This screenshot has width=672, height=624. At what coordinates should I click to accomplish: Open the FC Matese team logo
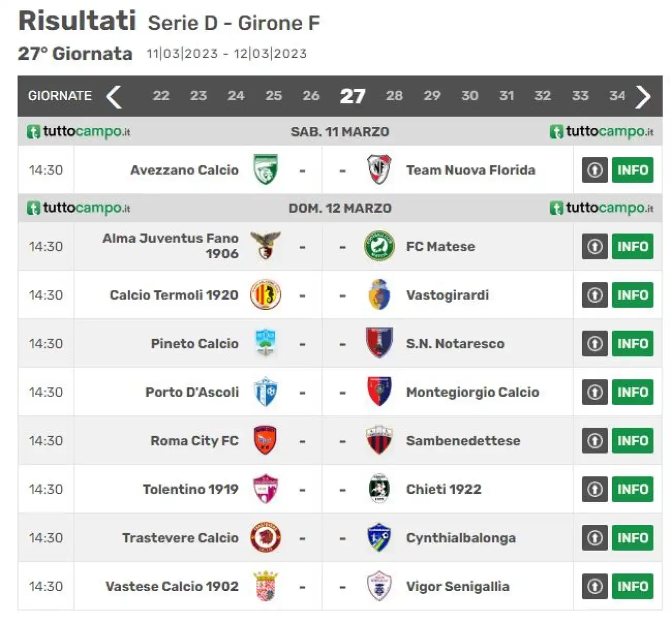(379, 246)
